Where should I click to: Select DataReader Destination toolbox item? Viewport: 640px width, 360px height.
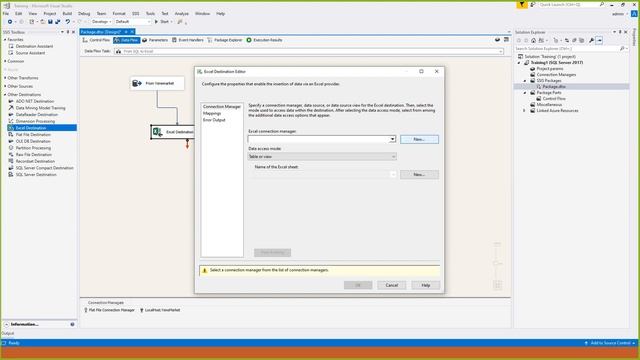point(36,115)
